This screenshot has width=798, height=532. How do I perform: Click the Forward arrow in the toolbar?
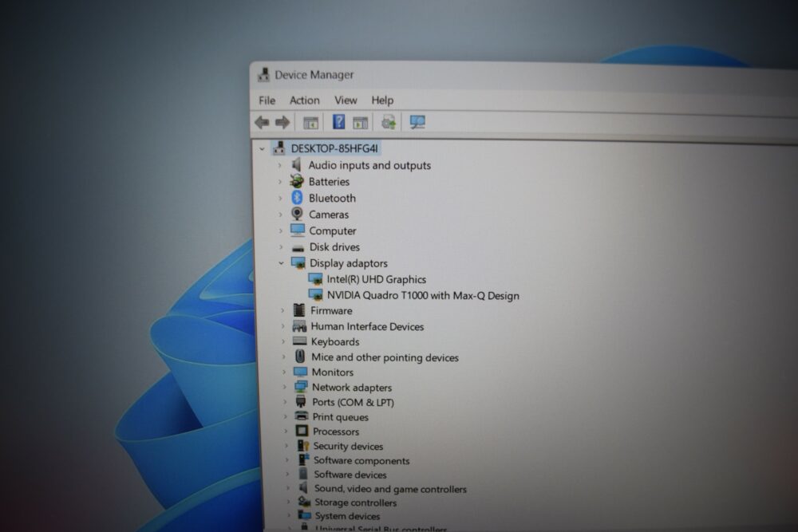pyautogui.click(x=282, y=122)
